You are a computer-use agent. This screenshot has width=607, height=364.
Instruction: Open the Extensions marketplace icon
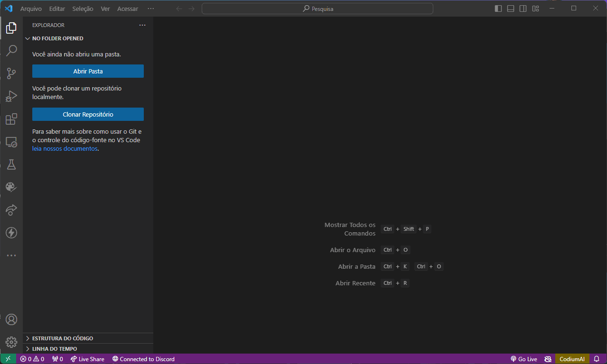tap(11, 119)
